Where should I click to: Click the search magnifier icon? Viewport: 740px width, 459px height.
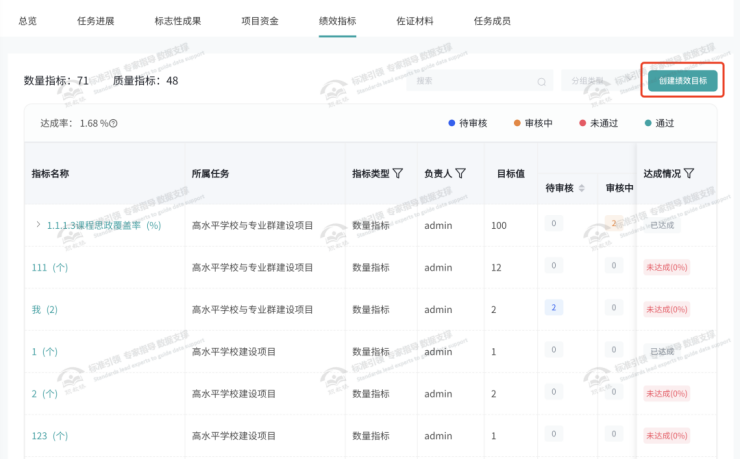point(542,82)
